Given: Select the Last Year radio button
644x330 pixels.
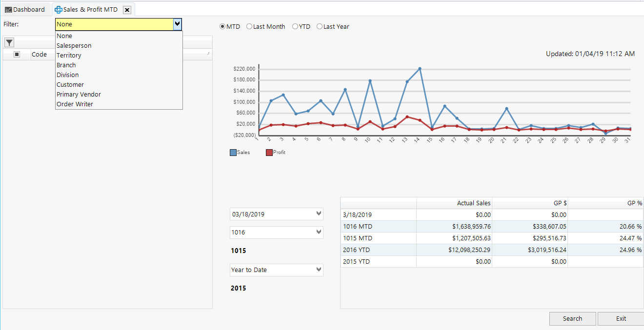Looking at the screenshot, I should [x=320, y=26].
